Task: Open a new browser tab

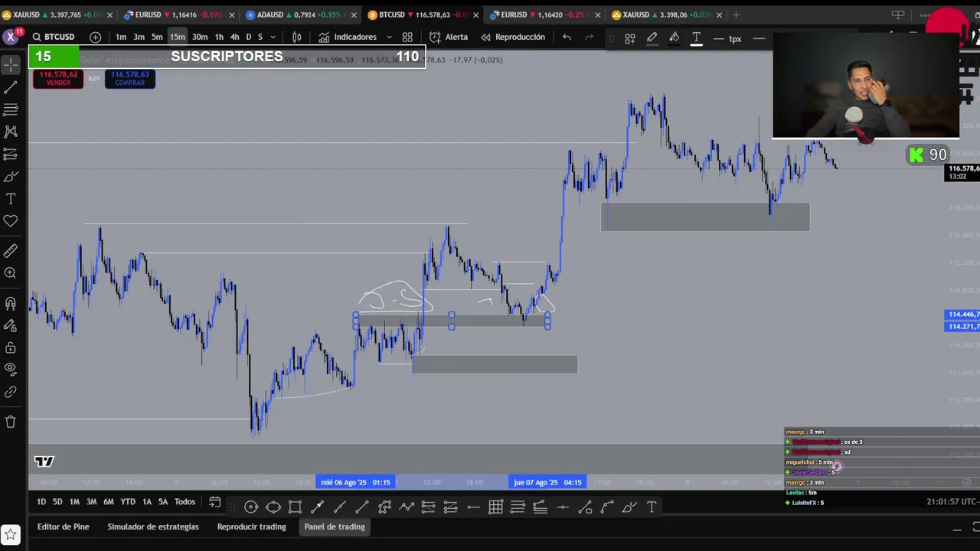Action: click(737, 15)
